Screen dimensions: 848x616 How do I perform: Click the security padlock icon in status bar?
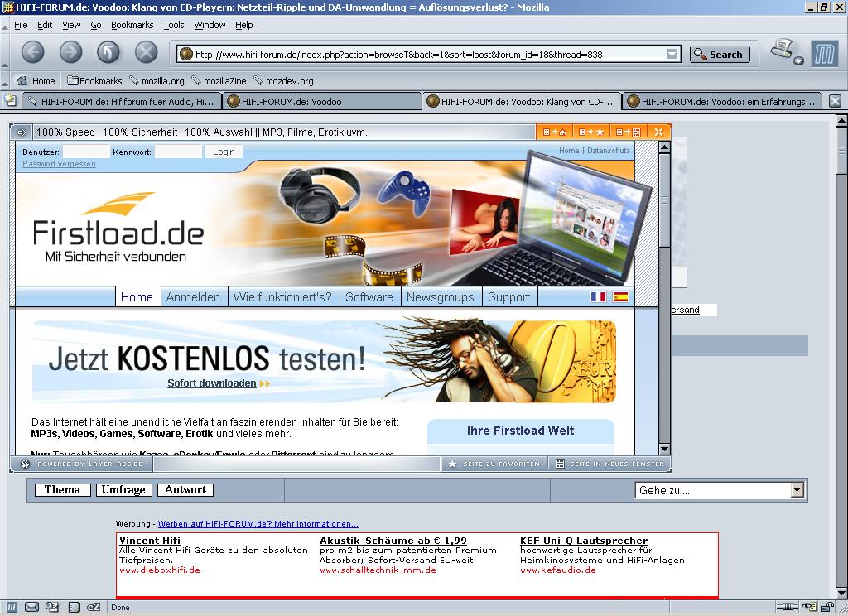827,608
